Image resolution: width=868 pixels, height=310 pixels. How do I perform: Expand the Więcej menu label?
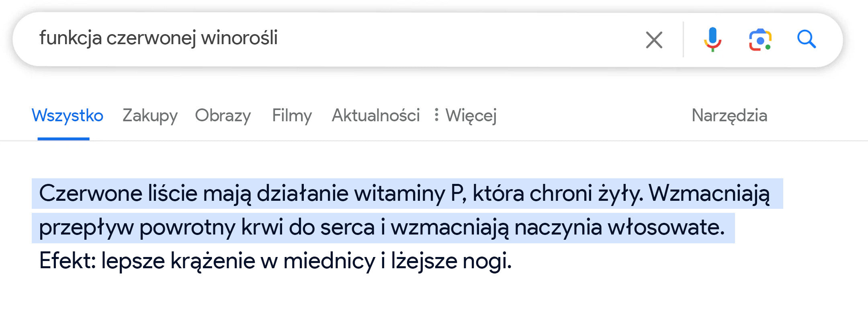pyautogui.click(x=471, y=116)
